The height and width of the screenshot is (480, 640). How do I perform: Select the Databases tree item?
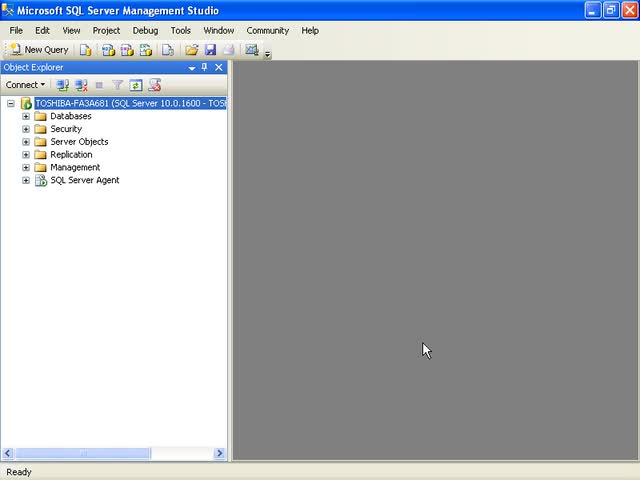pos(71,116)
